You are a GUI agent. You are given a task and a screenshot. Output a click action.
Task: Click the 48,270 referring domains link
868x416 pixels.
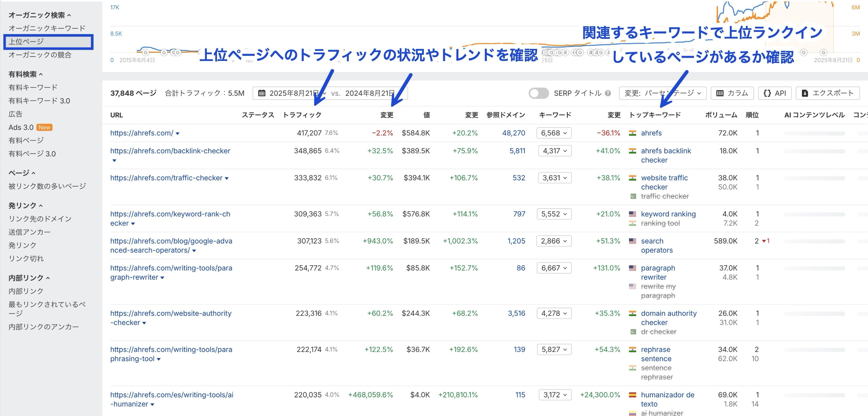point(515,133)
